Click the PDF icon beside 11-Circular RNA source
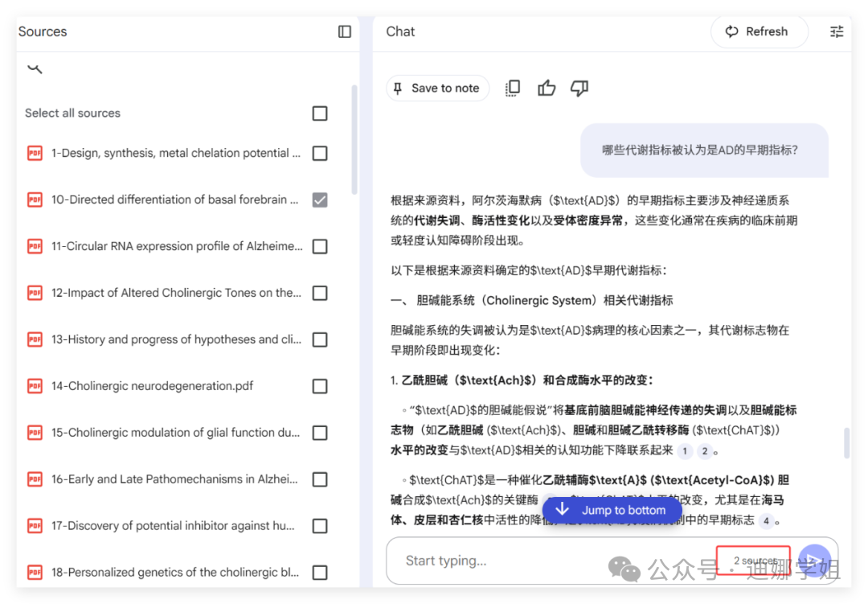Image resolution: width=868 pixels, height=604 pixels. [34, 246]
